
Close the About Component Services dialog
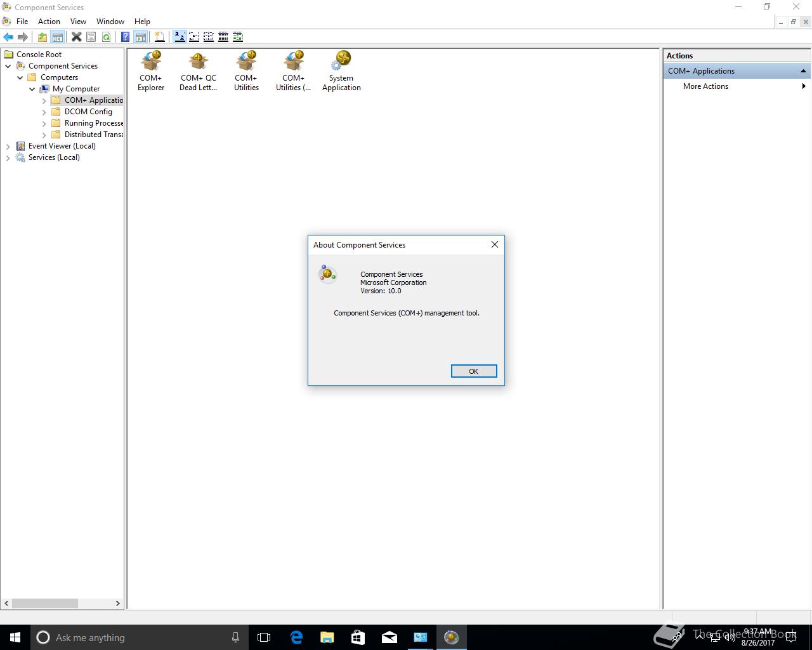pyautogui.click(x=495, y=244)
